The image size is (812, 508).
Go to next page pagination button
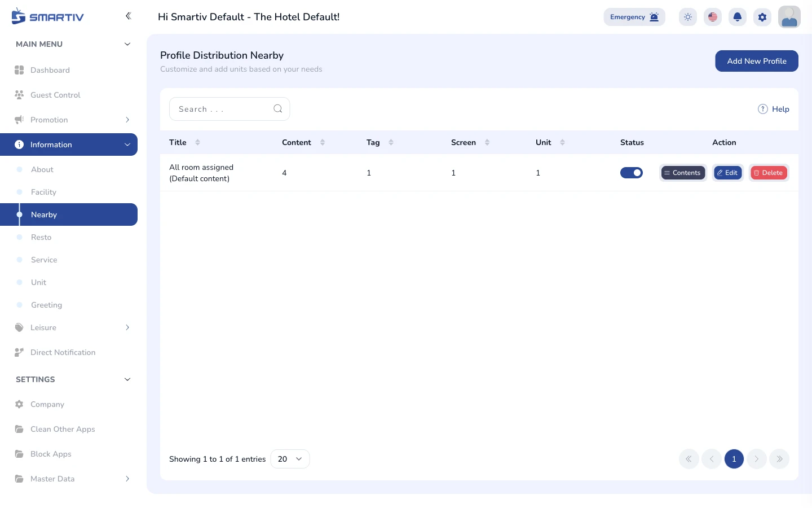tap(757, 459)
